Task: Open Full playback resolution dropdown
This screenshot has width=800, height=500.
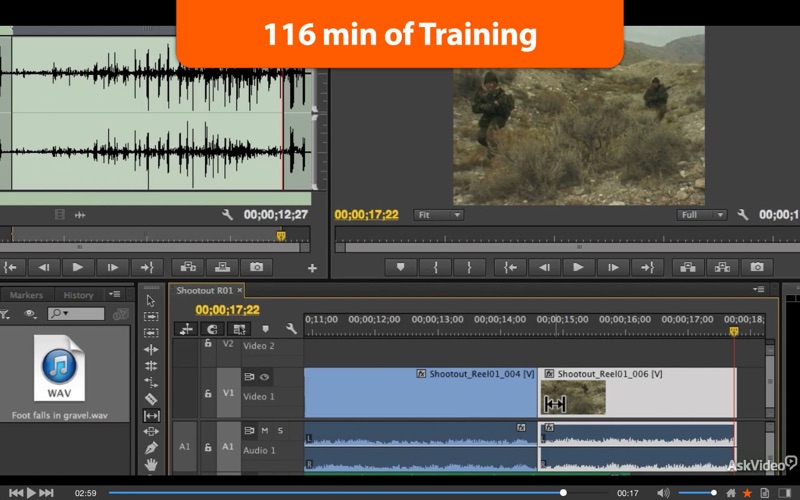Action: pos(702,215)
